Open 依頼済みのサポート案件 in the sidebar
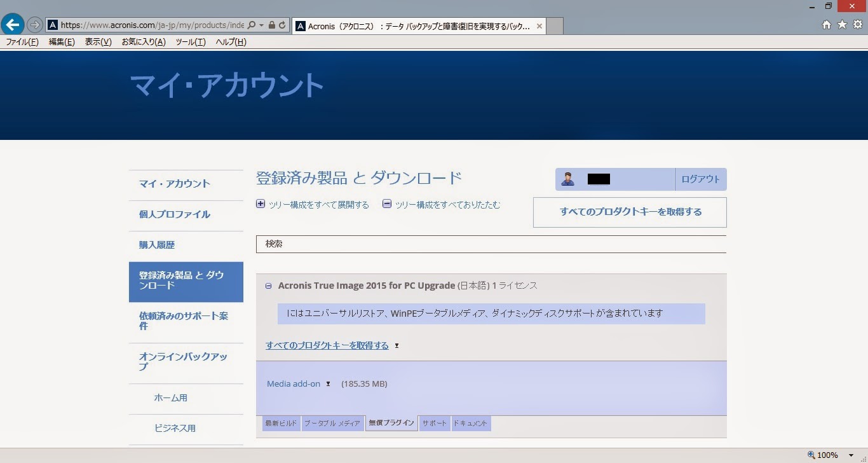Screen dimensions: 868x463 (x=186, y=322)
